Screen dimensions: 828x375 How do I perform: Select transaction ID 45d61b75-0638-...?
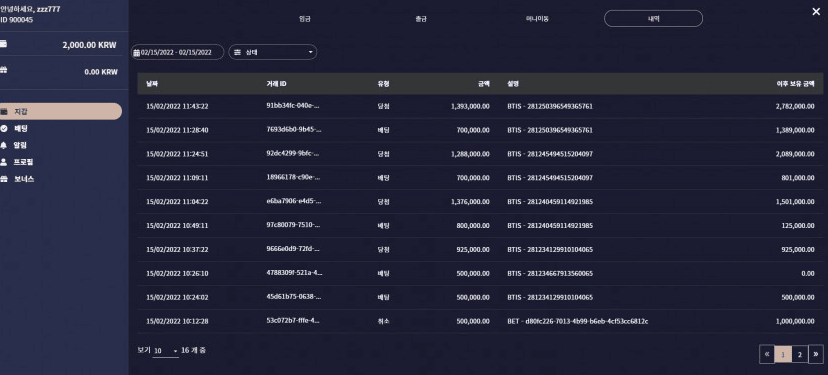293,297
